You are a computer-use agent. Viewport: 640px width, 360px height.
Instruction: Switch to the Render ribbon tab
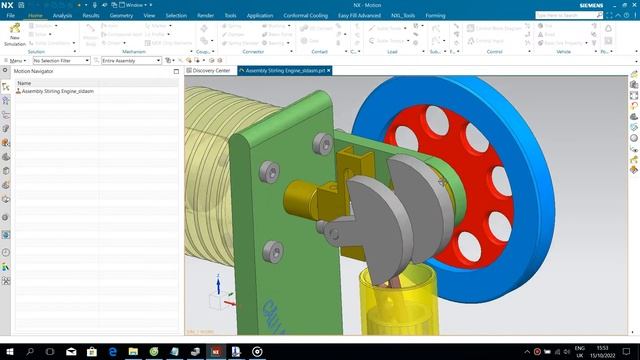pos(205,16)
